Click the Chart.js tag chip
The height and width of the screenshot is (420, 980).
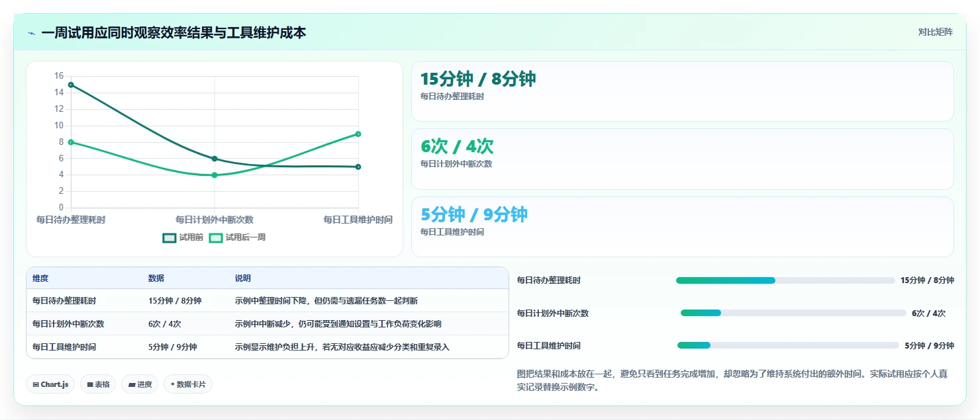(x=50, y=384)
